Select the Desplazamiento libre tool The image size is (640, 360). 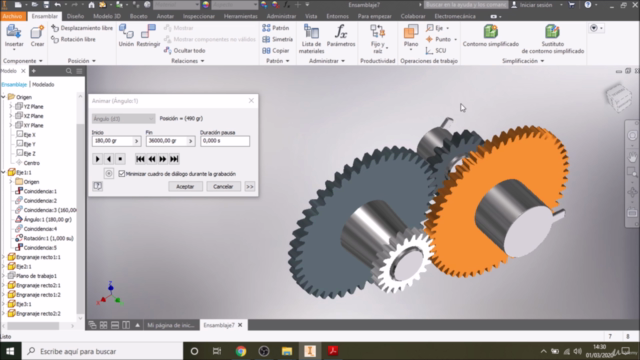pyautogui.click(x=82, y=28)
